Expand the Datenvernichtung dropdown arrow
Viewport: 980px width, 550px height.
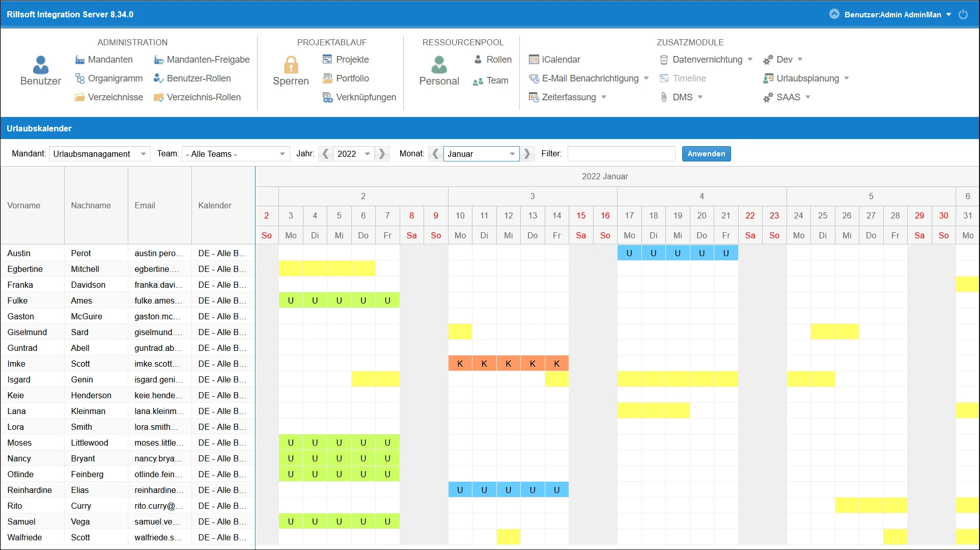point(750,60)
